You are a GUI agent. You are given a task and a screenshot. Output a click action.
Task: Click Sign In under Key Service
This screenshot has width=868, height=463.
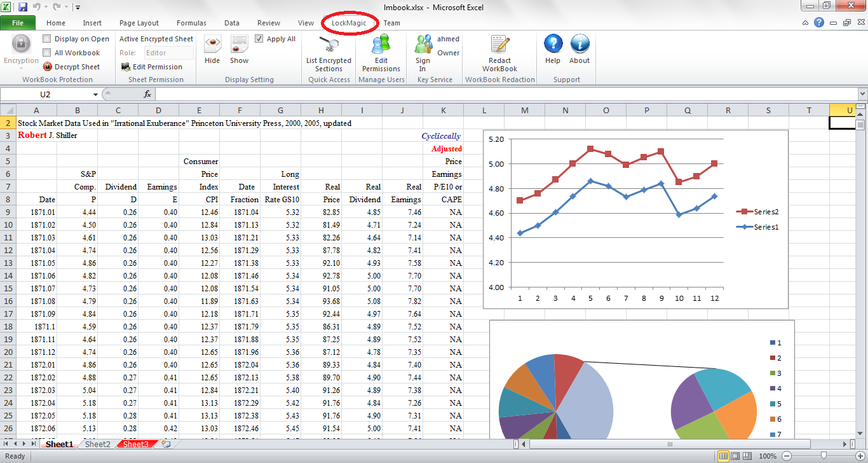click(423, 54)
